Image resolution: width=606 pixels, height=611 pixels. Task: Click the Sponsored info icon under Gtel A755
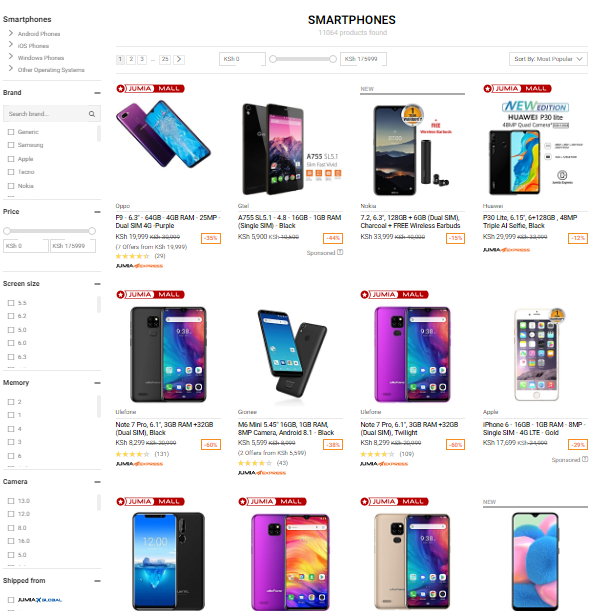pos(340,253)
